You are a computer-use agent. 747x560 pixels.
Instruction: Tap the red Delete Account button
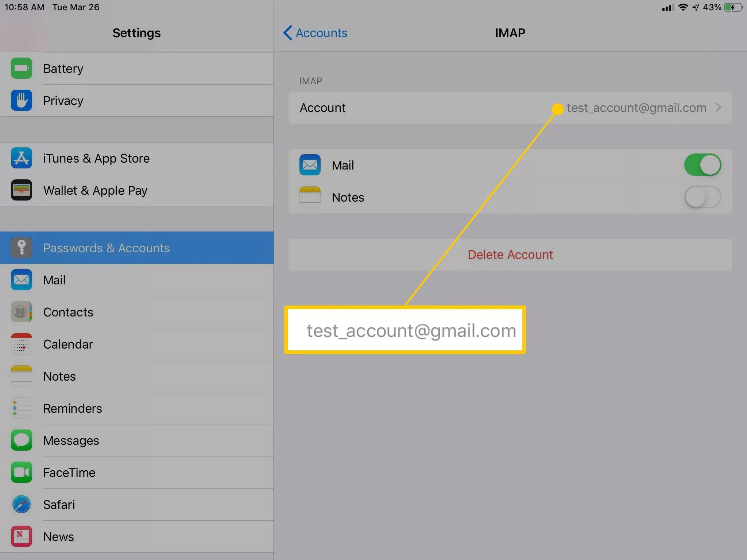pyautogui.click(x=510, y=254)
